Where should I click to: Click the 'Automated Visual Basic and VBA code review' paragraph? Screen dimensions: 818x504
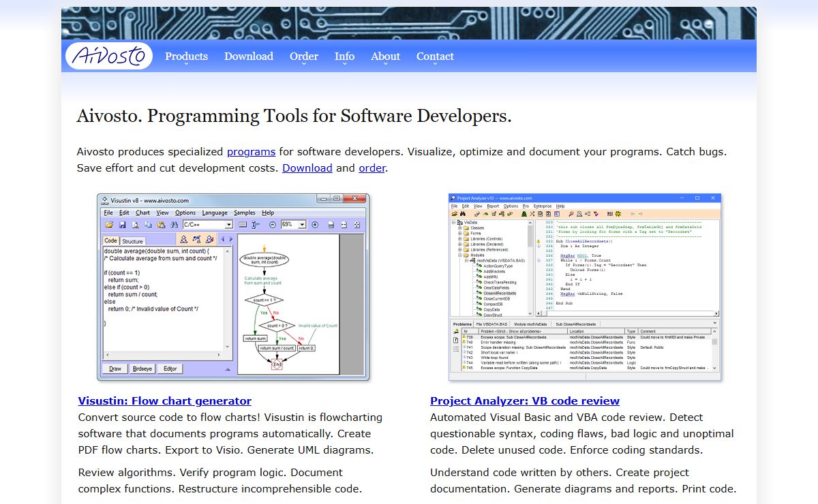pyautogui.click(x=582, y=434)
